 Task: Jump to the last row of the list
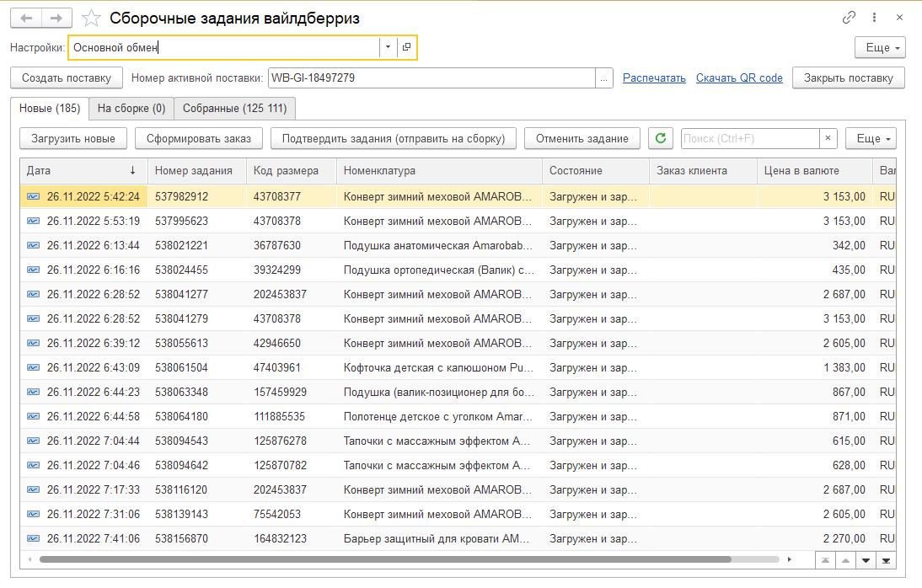click(886, 560)
